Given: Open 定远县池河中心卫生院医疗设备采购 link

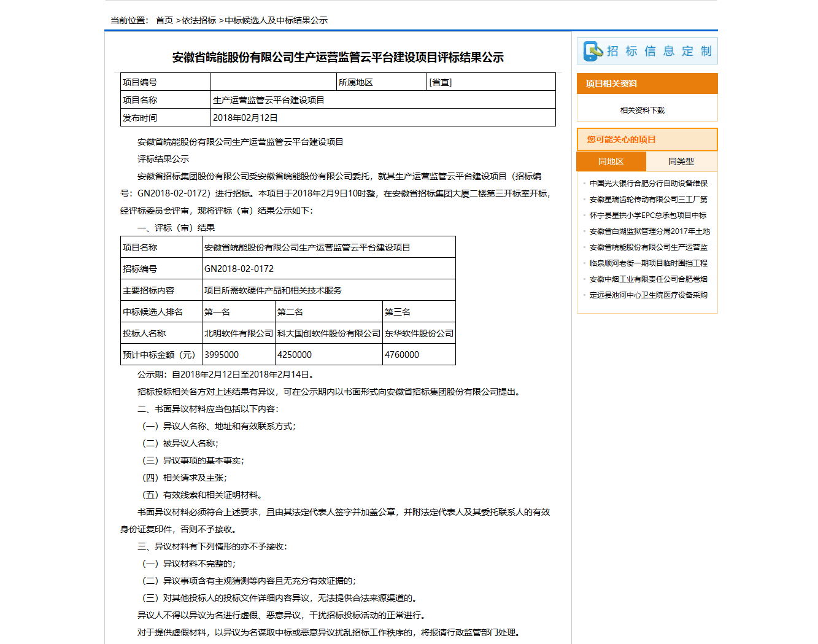Looking at the screenshot, I should click(649, 295).
